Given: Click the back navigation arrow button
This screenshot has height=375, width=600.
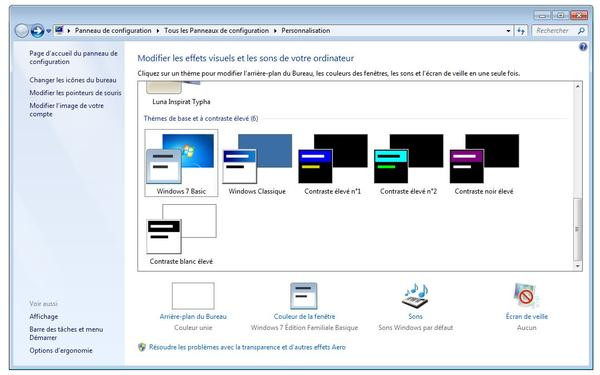Looking at the screenshot, I should pyautogui.click(x=21, y=31).
